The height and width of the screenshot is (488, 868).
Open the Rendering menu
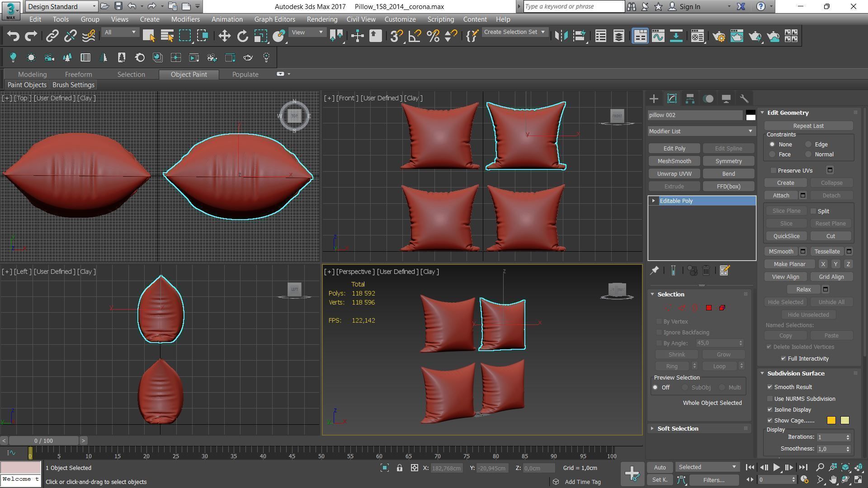point(322,19)
